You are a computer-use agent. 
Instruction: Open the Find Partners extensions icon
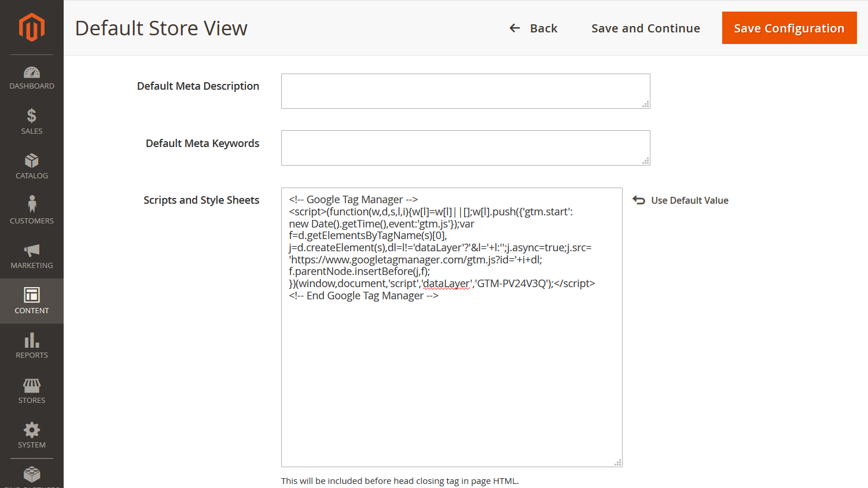(32, 474)
